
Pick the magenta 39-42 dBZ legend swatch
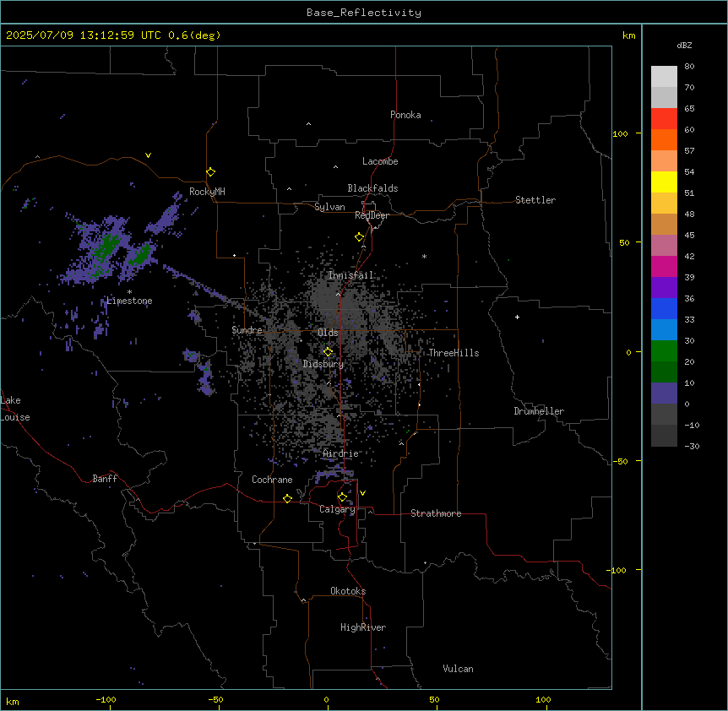point(664,266)
